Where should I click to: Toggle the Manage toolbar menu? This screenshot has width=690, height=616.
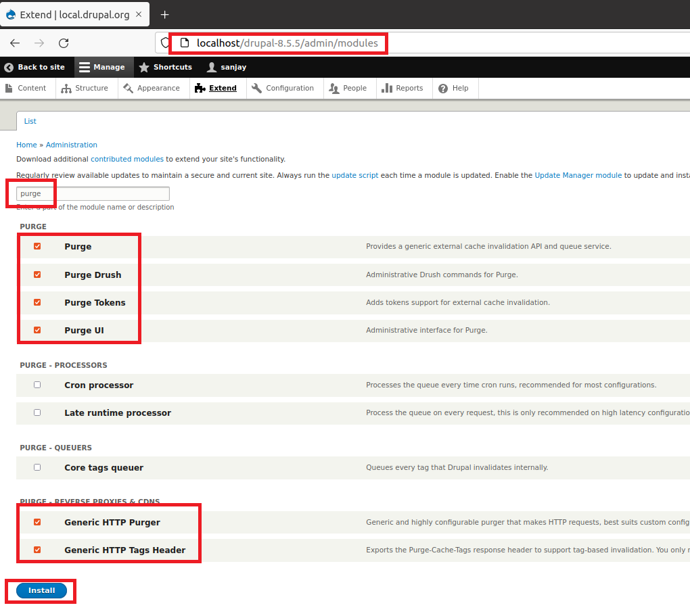[102, 67]
